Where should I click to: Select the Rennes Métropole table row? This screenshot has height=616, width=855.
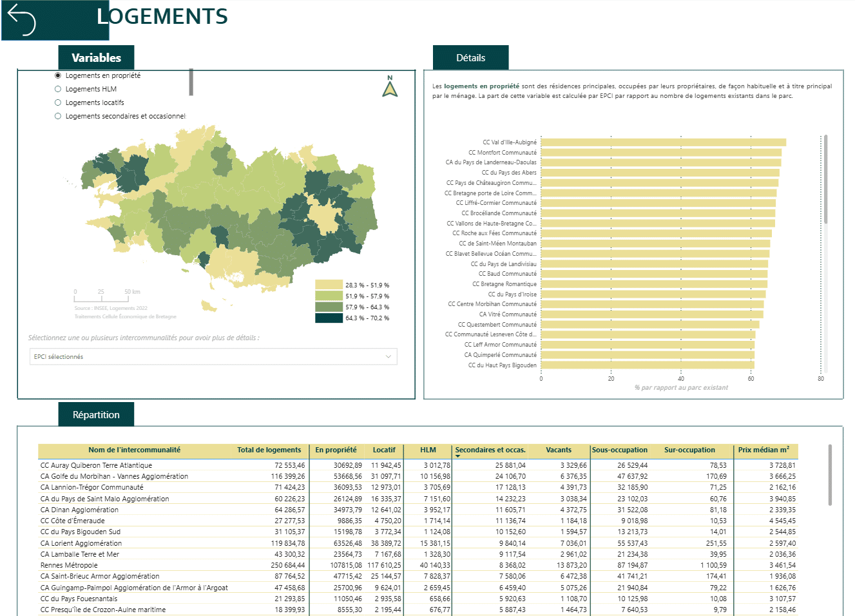[x=418, y=565]
